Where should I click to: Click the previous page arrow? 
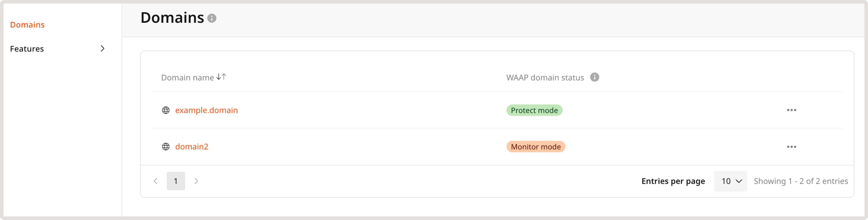[x=156, y=181]
